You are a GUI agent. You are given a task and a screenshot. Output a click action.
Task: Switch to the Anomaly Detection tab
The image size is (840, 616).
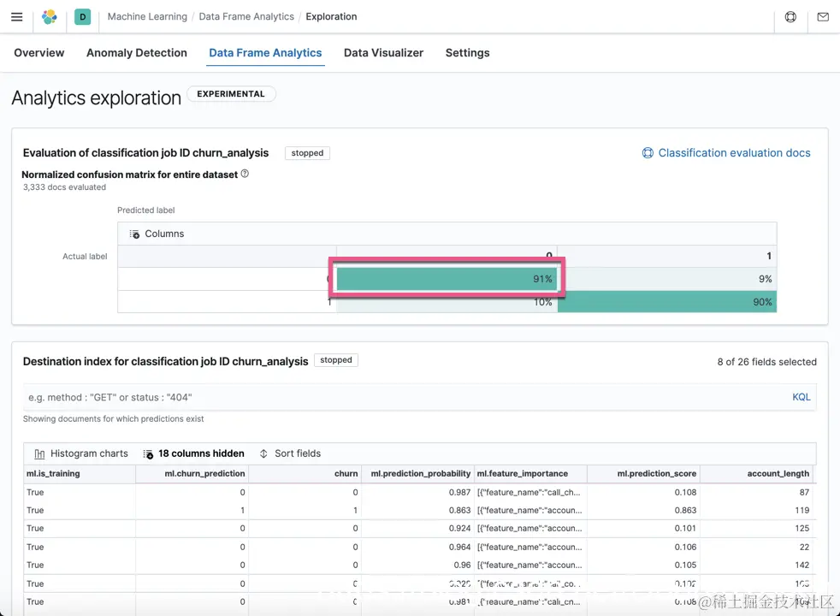137,52
